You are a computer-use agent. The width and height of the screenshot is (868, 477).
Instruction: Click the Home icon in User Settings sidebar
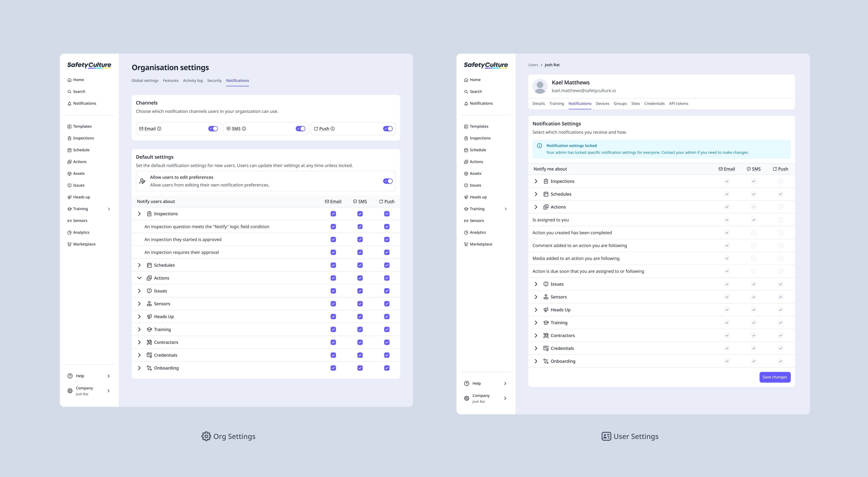click(x=466, y=80)
